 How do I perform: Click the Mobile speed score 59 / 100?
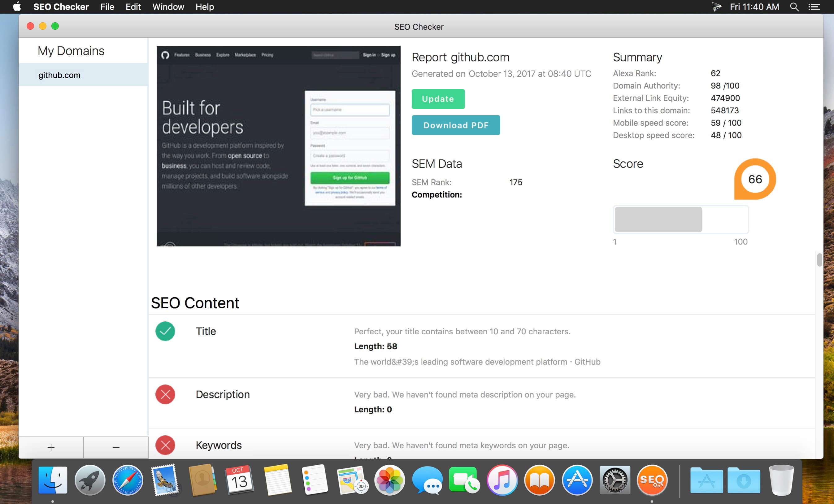[x=726, y=123]
